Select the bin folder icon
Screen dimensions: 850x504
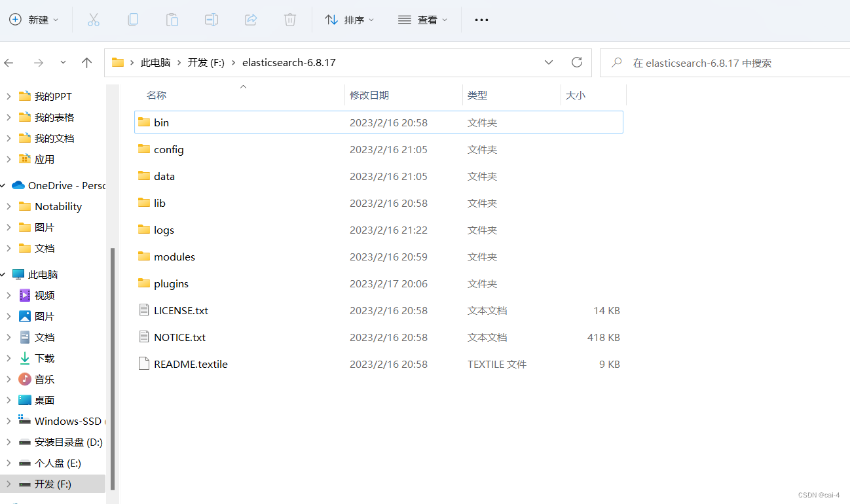(x=145, y=122)
